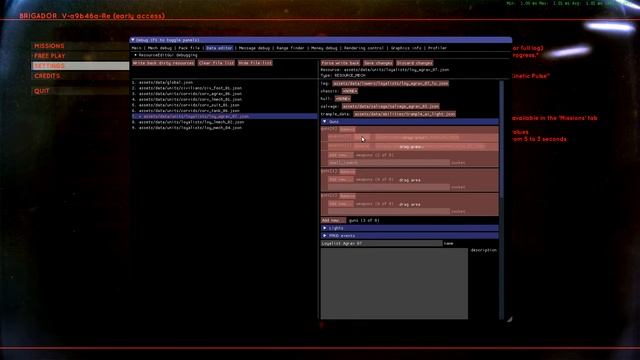640x360 pixels.
Task: Click Add new guns button
Action: point(333,220)
